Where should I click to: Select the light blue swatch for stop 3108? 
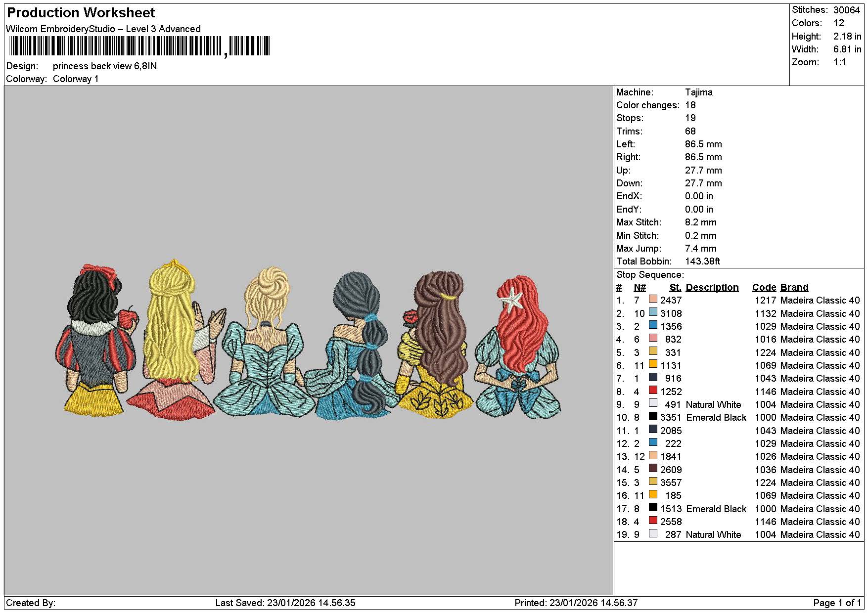[x=653, y=312]
